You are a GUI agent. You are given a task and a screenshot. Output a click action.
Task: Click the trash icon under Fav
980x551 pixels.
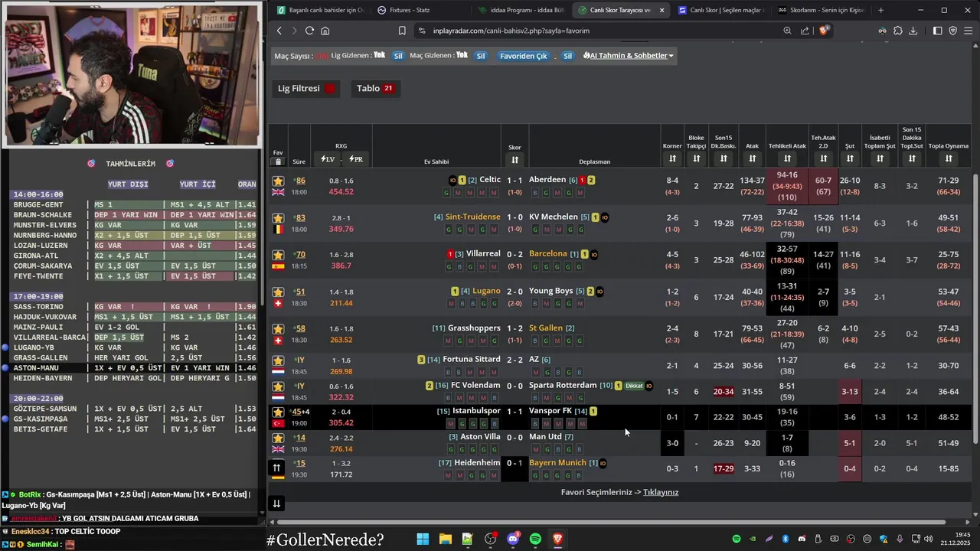[278, 161]
